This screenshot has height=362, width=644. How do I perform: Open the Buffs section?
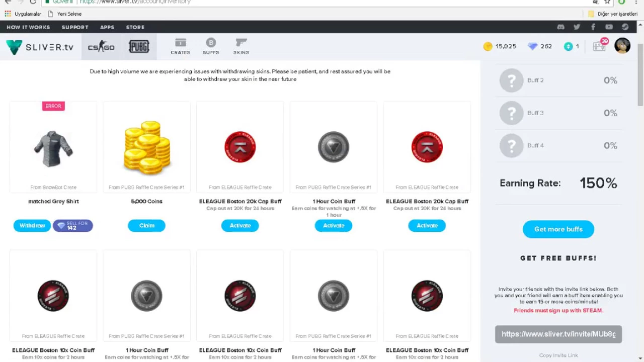click(211, 47)
